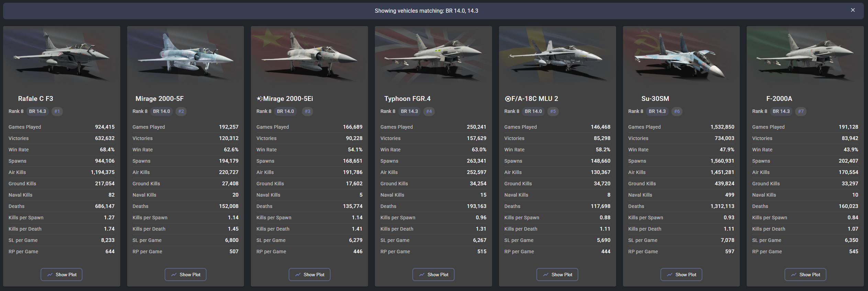Click the Su-30SM title
The image size is (868, 291).
[x=655, y=98]
